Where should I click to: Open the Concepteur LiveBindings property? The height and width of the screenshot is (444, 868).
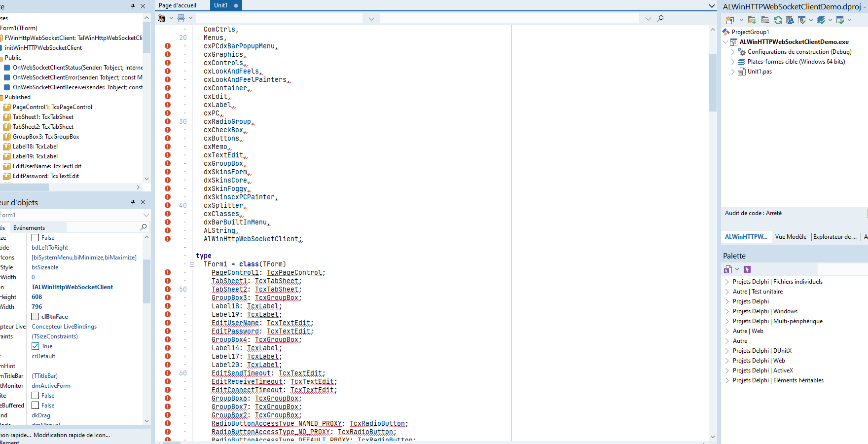click(x=64, y=326)
